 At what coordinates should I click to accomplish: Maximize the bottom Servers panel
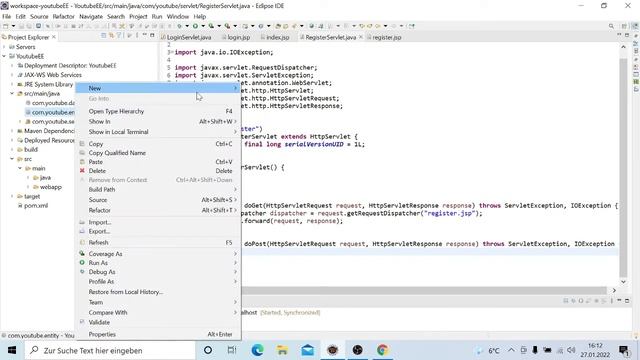click(x=627, y=300)
